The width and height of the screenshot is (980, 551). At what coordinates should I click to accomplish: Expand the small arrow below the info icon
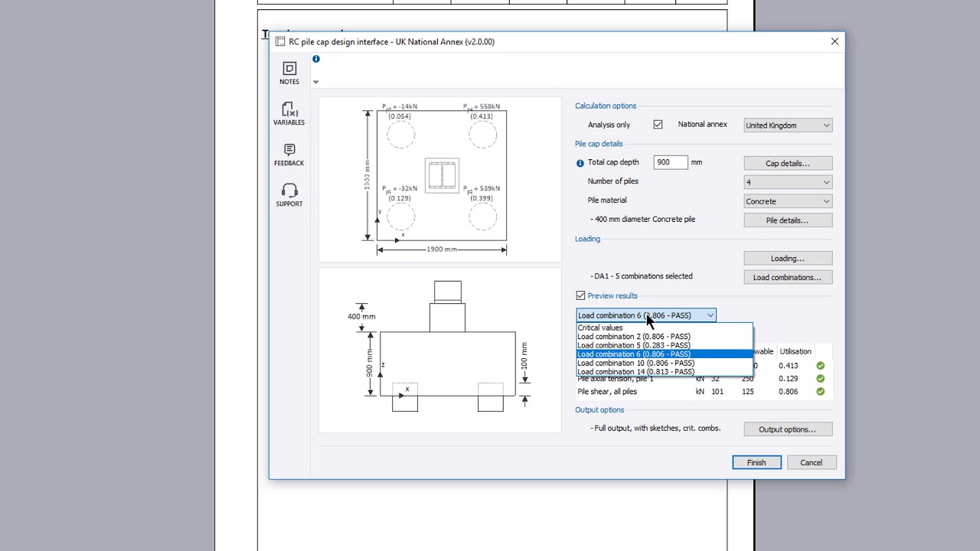(x=315, y=82)
